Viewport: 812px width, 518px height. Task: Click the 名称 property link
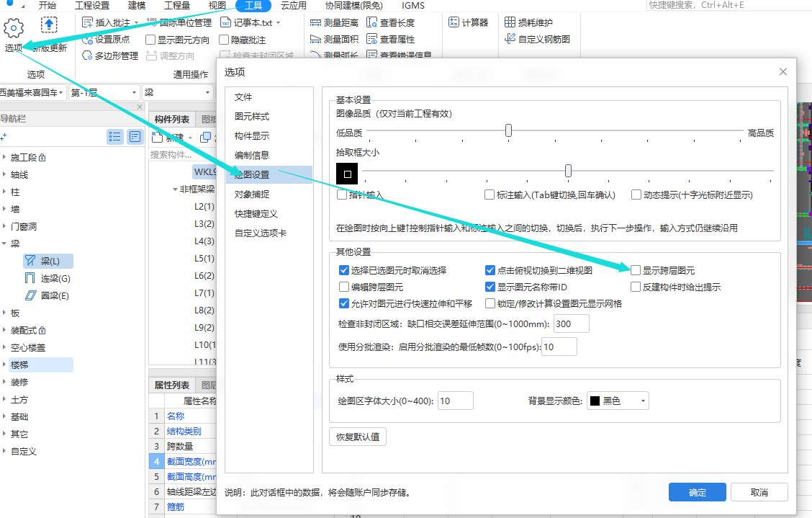[x=176, y=416]
